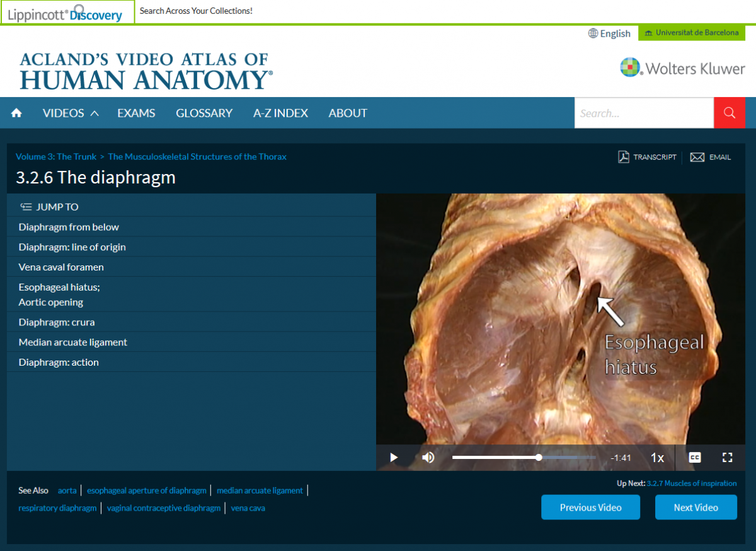
Task: Open the median arcuate ligament link
Action: 260,490
